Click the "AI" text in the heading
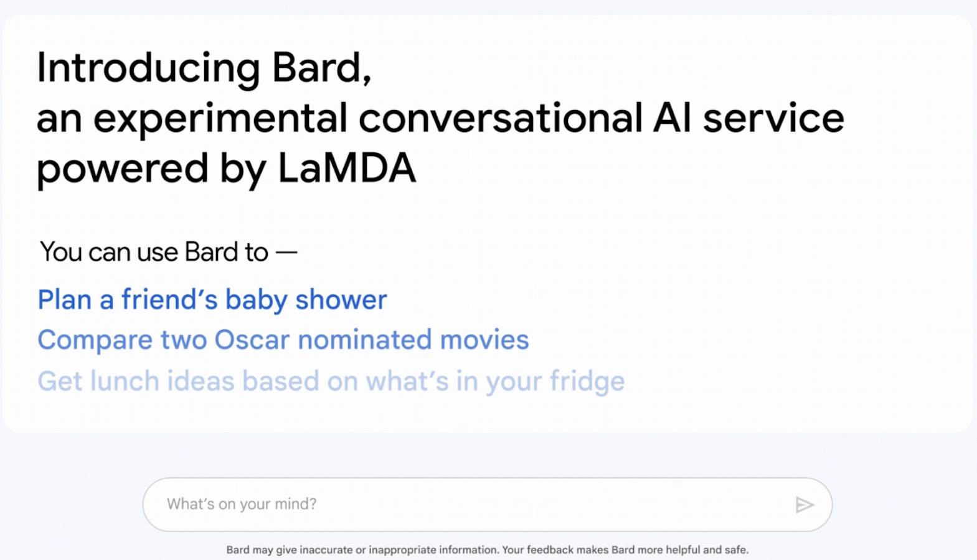977x560 pixels. coord(672,118)
